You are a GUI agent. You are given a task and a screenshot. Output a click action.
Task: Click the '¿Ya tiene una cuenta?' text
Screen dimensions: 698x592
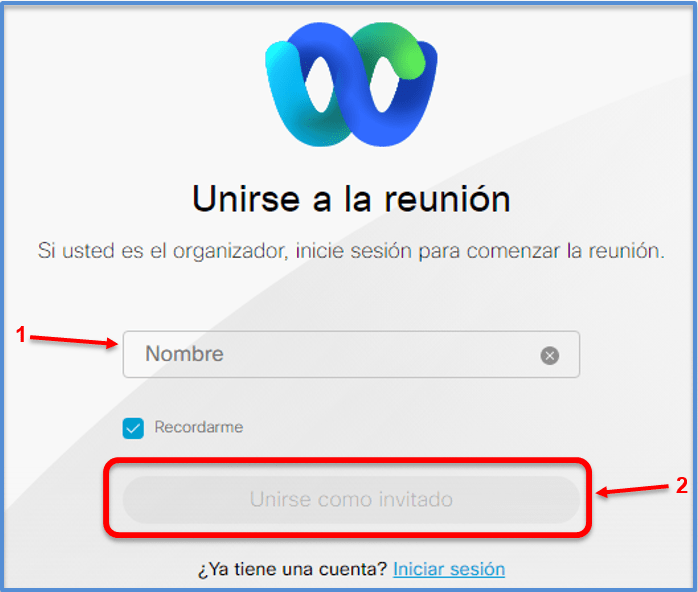(x=293, y=569)
